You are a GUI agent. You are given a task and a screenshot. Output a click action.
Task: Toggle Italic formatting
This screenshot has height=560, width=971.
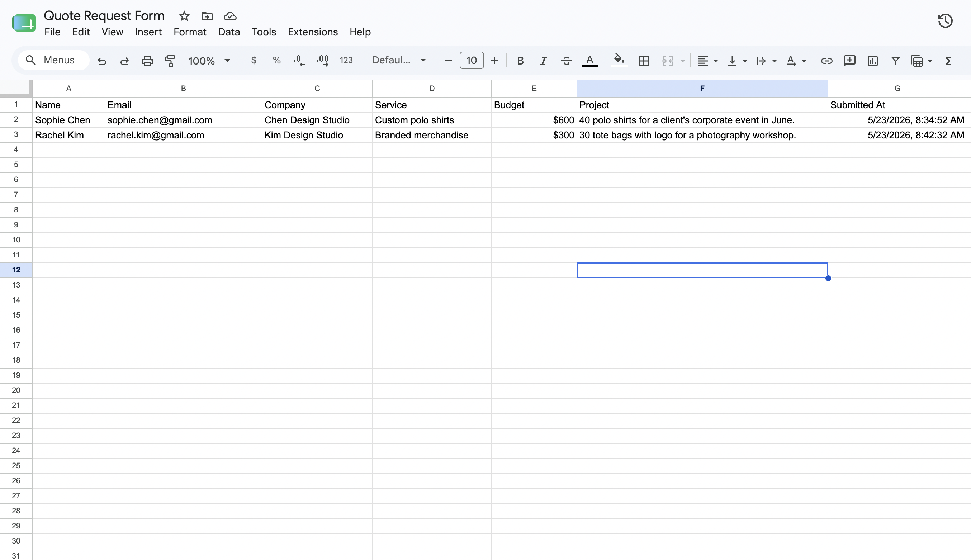pos(543,61)
